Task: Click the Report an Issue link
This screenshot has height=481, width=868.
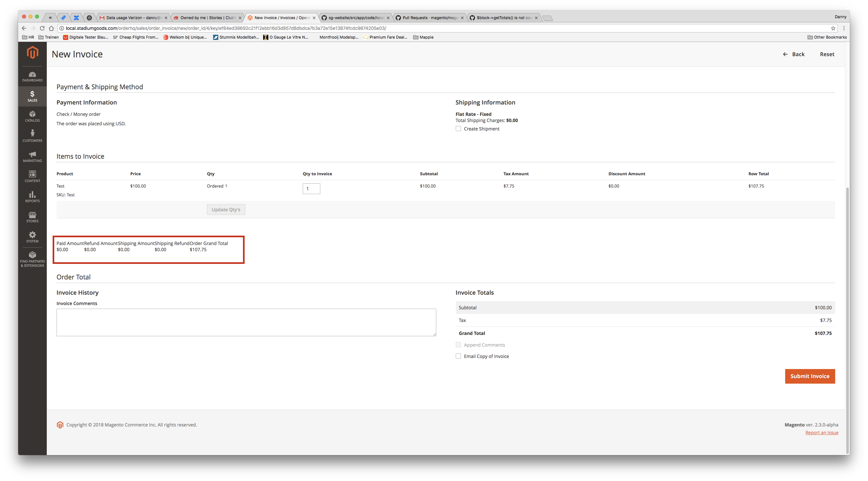Action: click(822, 433)
